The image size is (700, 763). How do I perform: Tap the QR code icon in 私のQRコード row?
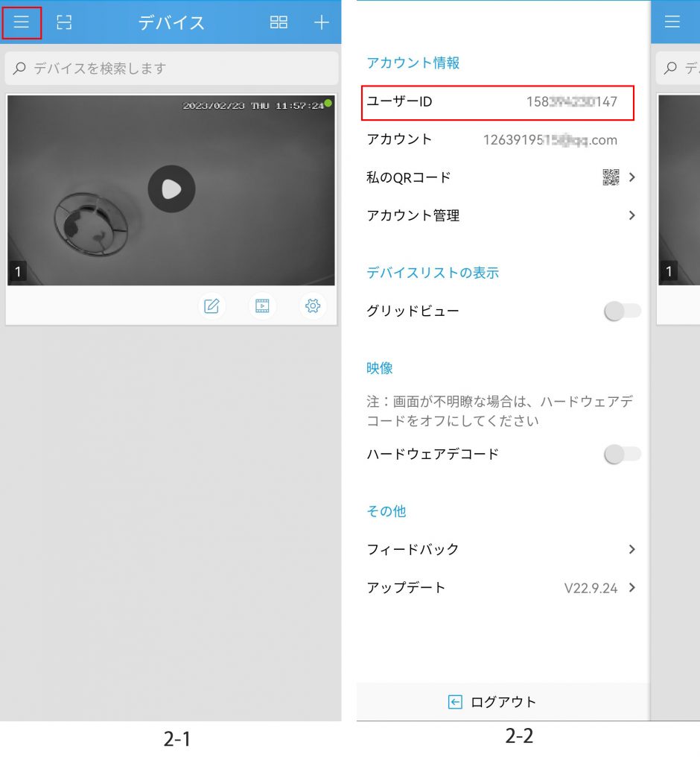(x=611, y=177)
